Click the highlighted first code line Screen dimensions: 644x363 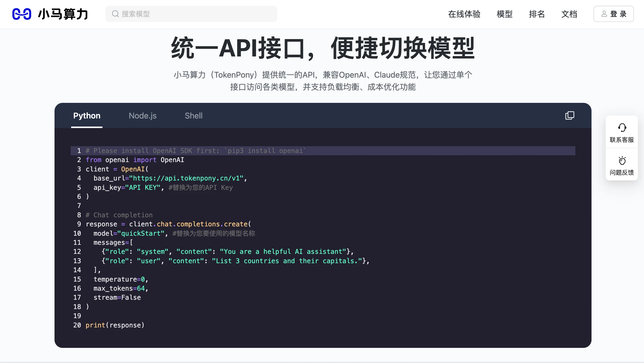click(x=194, y=150)
